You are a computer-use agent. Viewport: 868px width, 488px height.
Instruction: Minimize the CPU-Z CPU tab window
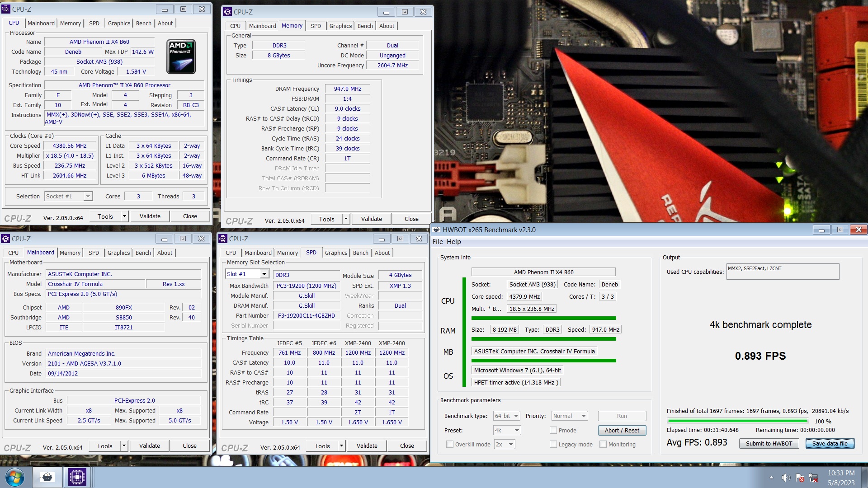[x=165, y=9]
